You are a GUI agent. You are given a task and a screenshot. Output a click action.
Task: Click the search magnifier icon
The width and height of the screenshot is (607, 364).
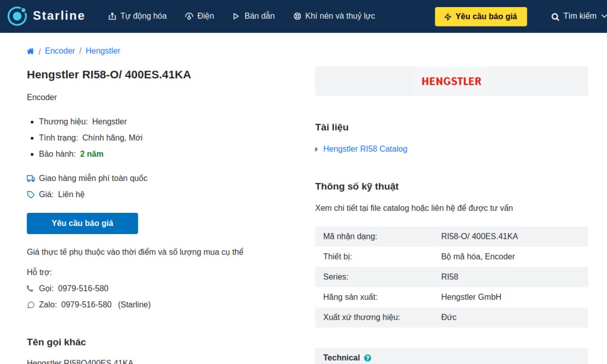click(x=555, y=17)
